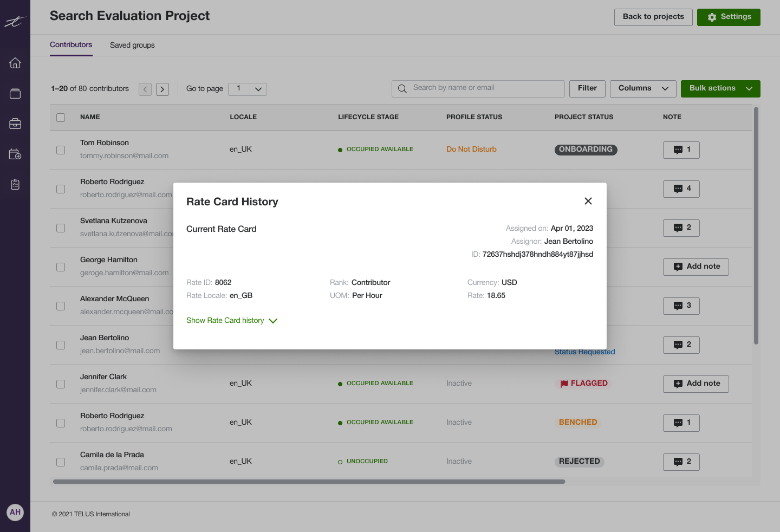Click the TELUS logo at top left

coord(15,22)
